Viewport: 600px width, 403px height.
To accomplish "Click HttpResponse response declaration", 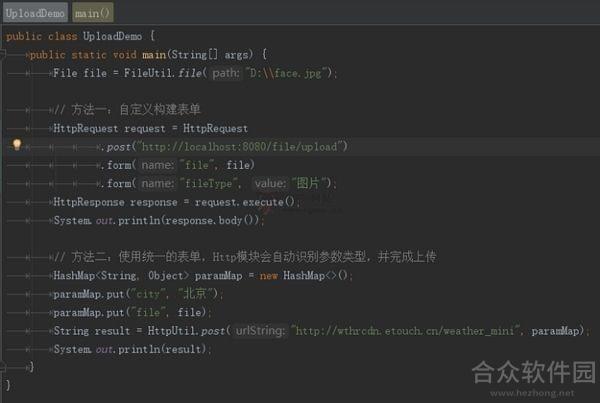I will point(115,202).
